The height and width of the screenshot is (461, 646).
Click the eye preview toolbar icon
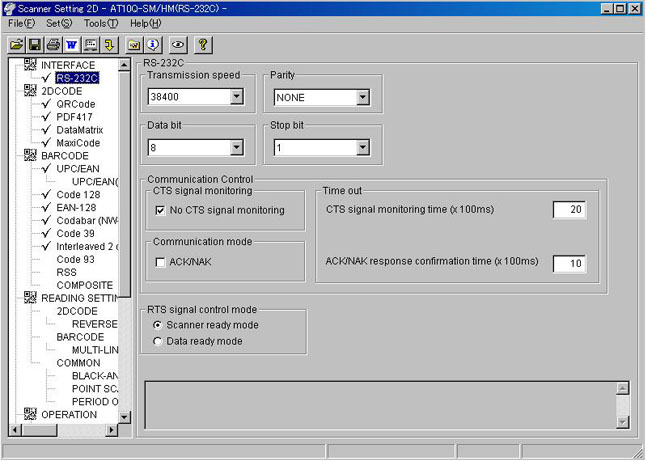177,45
